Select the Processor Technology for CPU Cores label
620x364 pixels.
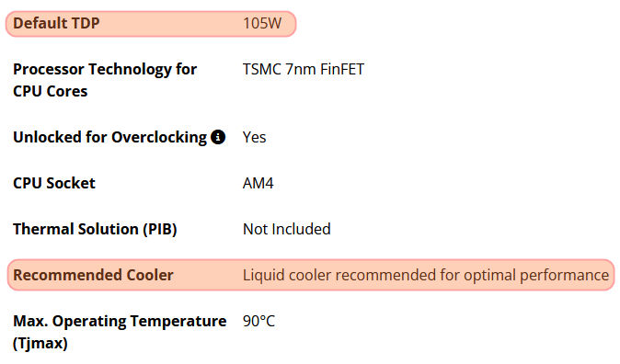(105, 80)
